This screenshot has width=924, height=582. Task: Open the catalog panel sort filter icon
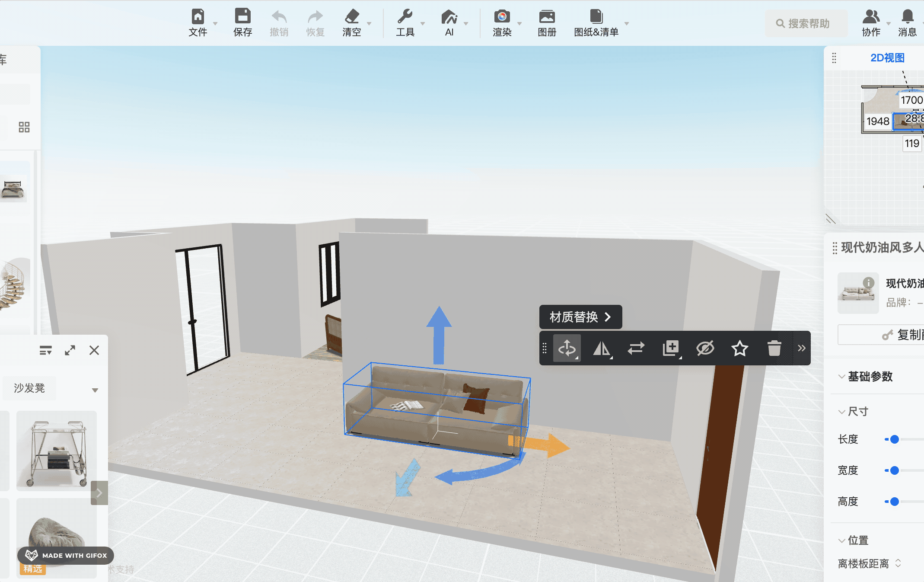click(46, 350)
